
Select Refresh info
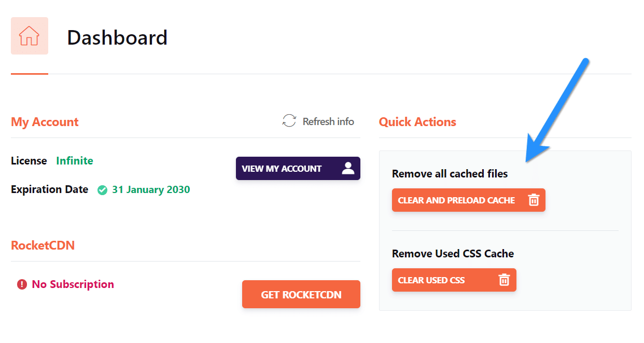tap(328, 121)
